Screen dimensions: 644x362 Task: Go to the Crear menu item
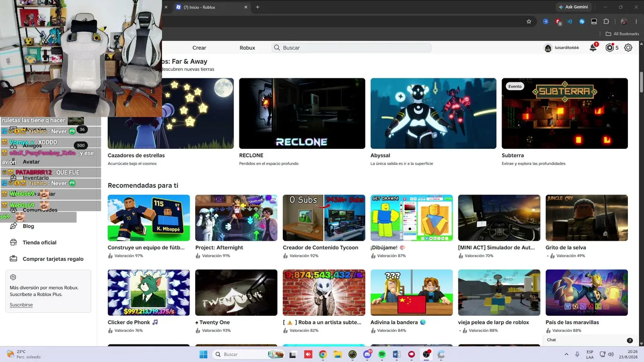[x=199, y=48]
